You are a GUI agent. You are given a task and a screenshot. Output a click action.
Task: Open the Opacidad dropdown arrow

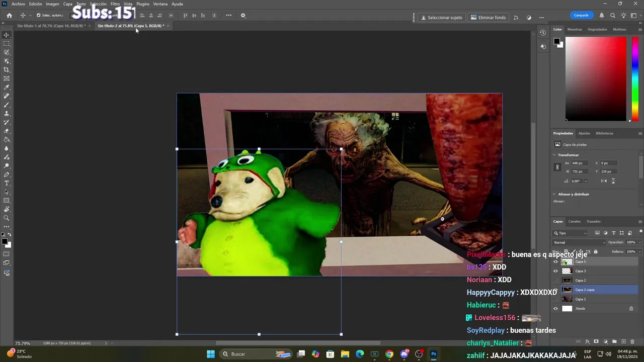[639, 242]
